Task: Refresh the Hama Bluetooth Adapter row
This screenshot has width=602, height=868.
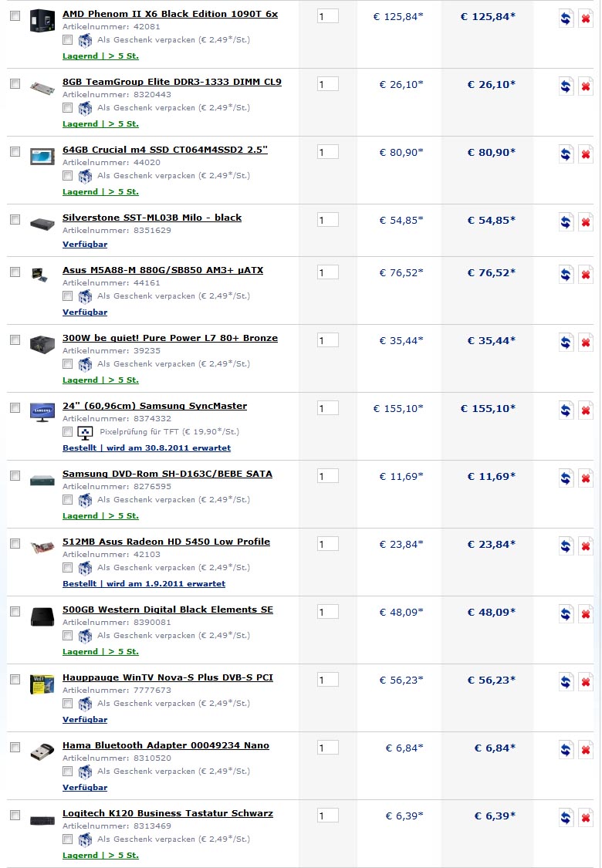Action: click(x=566, y=750)
